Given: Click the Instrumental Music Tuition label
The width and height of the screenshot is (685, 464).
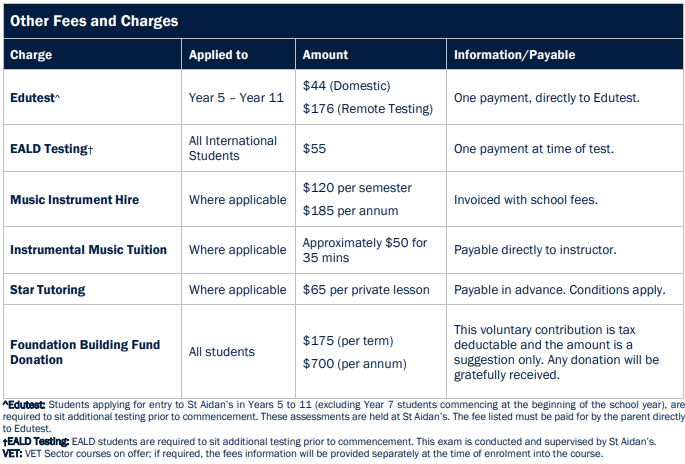Looking at the screenshot, I should 89,250.
